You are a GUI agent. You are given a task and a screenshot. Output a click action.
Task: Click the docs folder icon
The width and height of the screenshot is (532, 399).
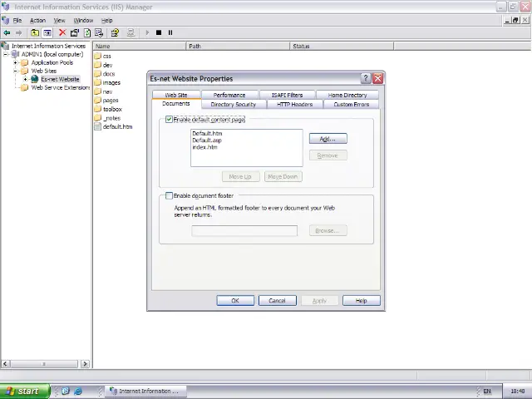pyautogui.click(x=98, y=73)
